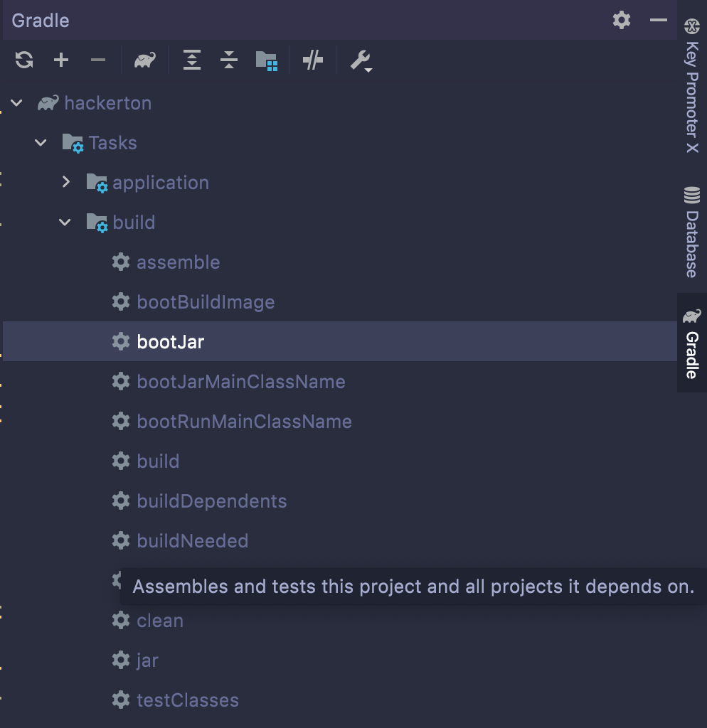Select the build folder label
Screen dimensions: 707x728
coord(134,223)
